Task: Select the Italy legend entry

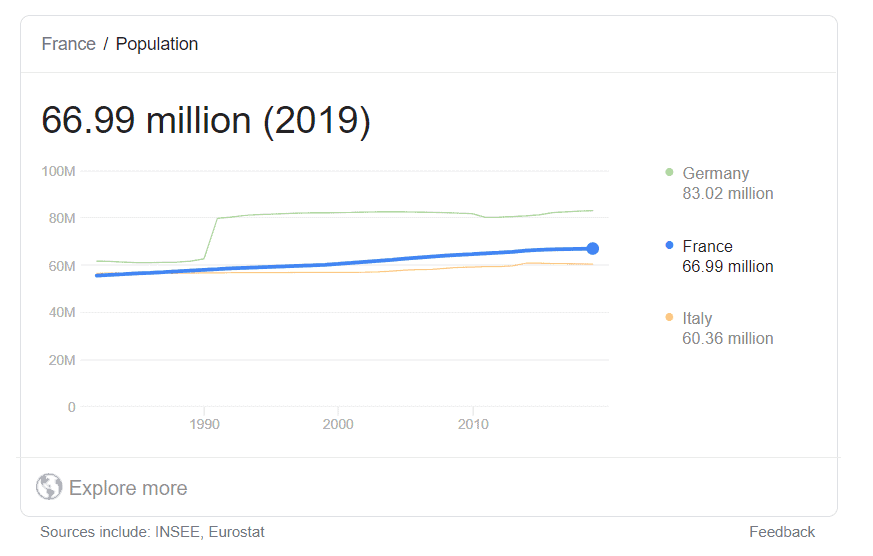Action: (x=719, y=328)
